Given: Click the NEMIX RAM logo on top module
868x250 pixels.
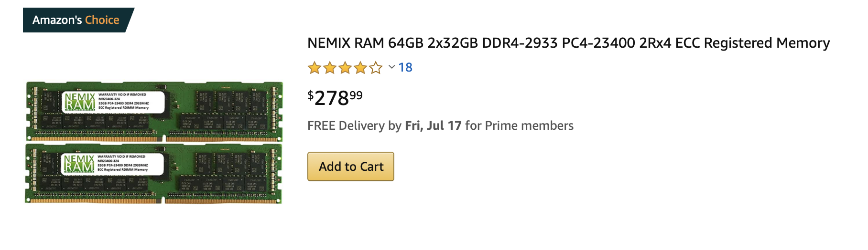Looking at the screenshot, I should (x=80, y=102).
